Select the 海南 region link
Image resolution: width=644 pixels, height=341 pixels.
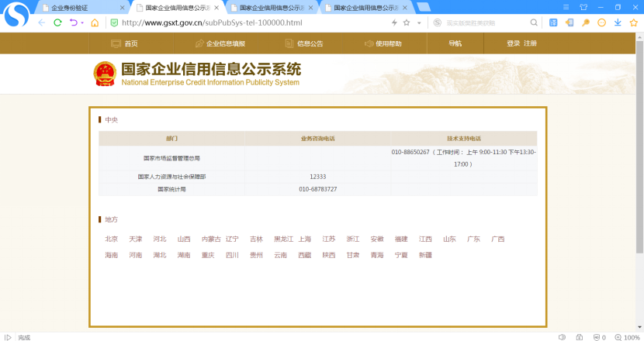coord(111,255)
